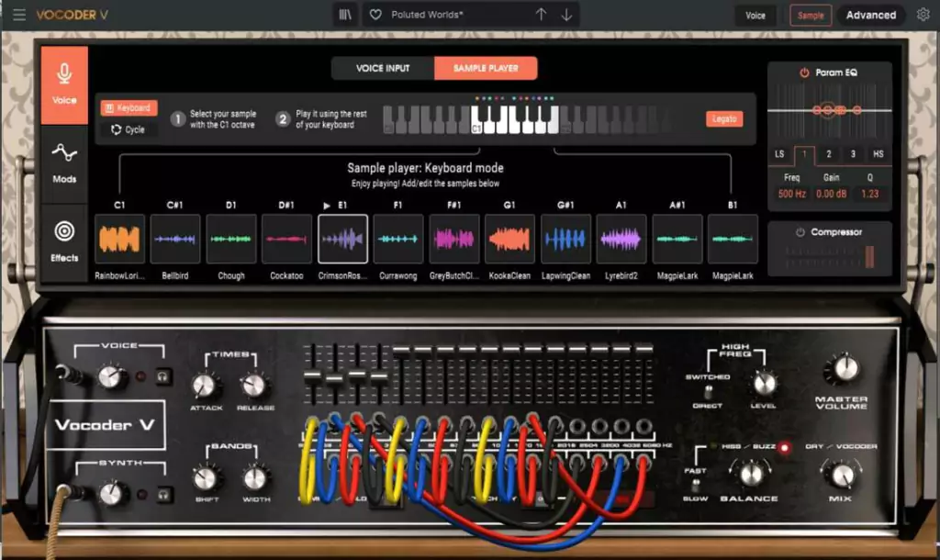Select EQ band 3 tab
Viewport: 940px width, 560px height.
click(x=853, y=154)
